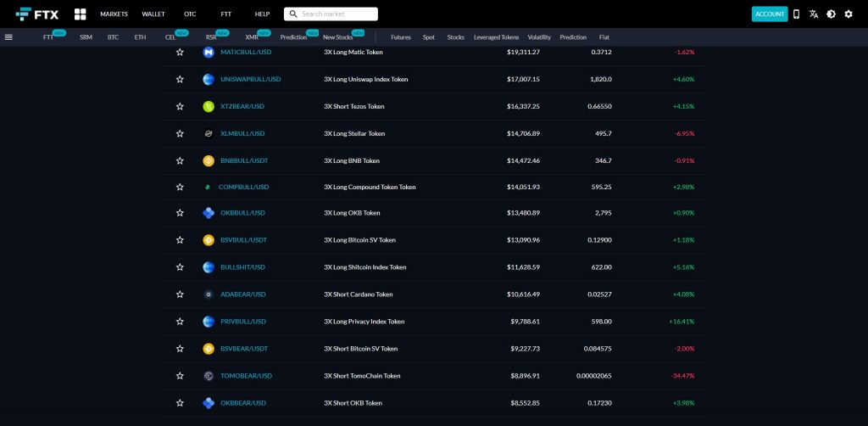Click the FTX logo

37,14
